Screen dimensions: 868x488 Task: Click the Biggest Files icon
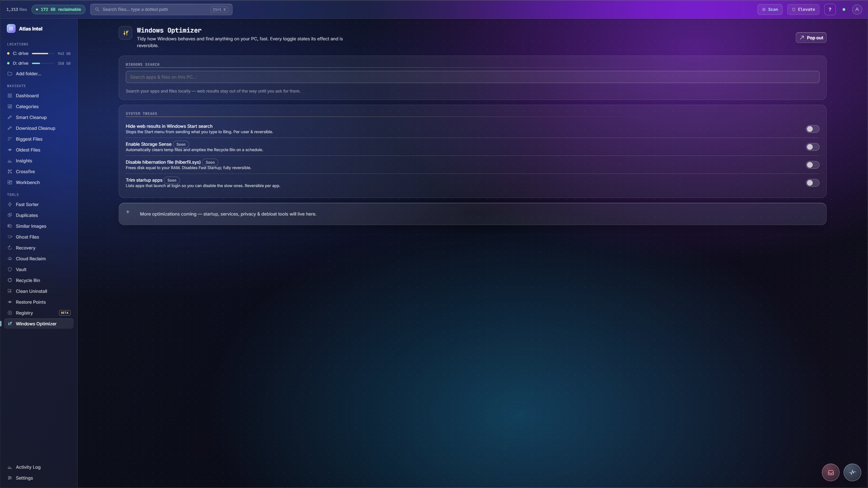pyautogui.click(x=10, y=139)
